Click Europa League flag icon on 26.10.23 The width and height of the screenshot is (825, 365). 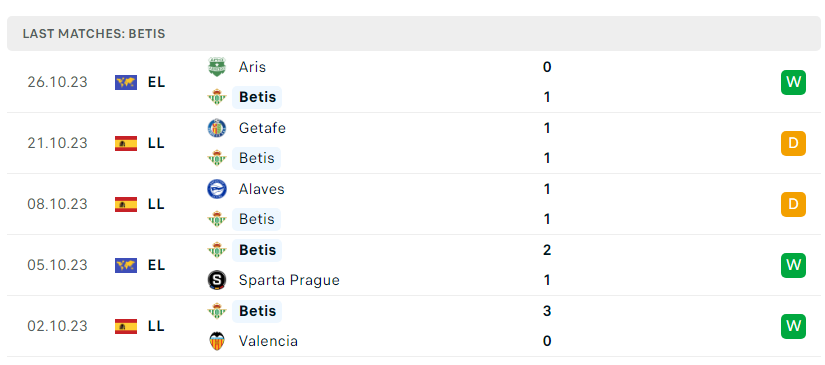click(x=126, y=83)
